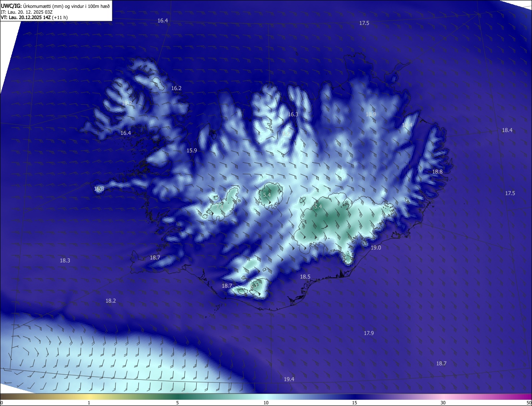
Task: Click the light pink segment of the color scale above 30
Action: [x=443, y=396]
